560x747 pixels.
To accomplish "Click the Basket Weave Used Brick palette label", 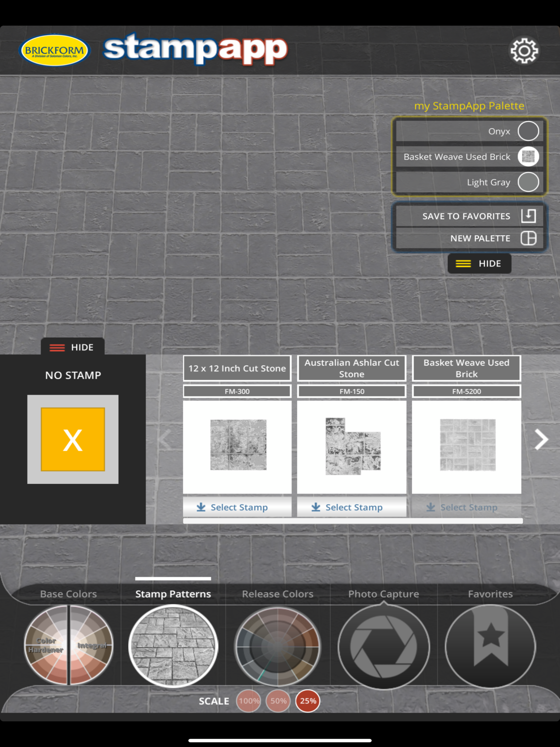I will [x=457, y=157].
